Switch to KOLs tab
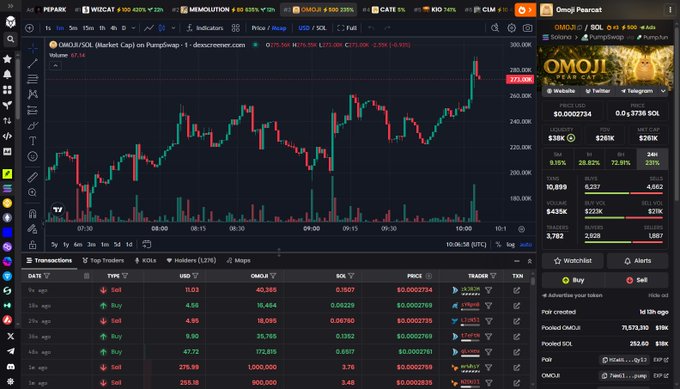This screenshot has height=389, width=680. pyautogui.click(x=145, y=261)
